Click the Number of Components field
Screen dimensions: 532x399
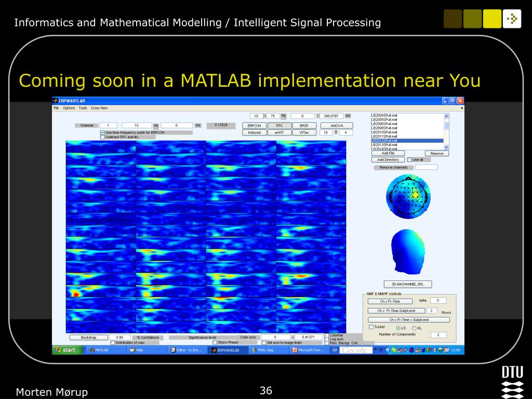pyautogui.click(x=438, y=335)
